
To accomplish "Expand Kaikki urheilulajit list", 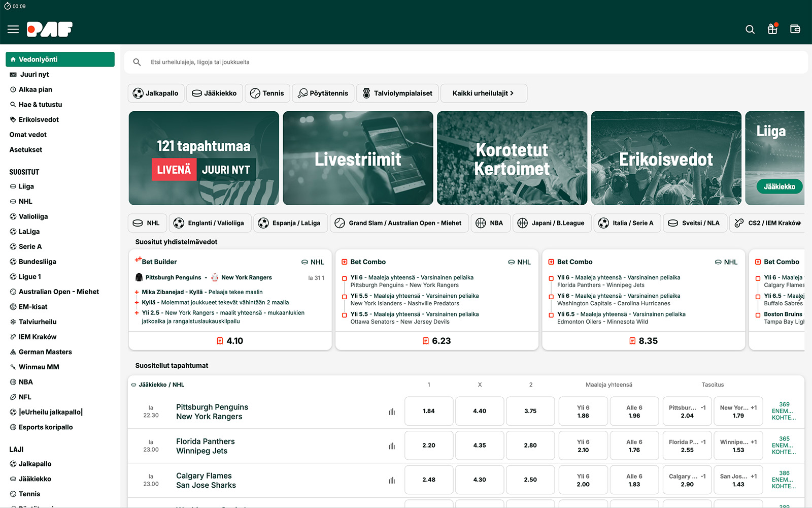I will [483, 93].
